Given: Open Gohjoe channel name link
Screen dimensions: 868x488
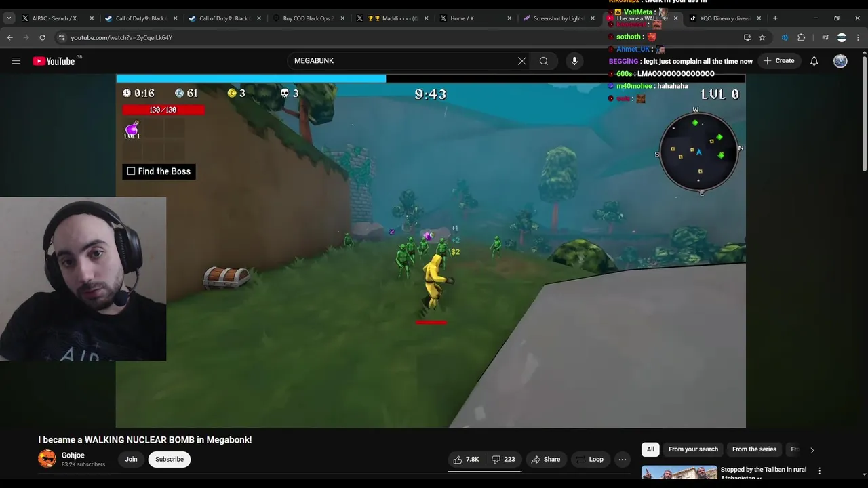Looking at the screenshot, I should pyautogui.click(x=73, y=455).
